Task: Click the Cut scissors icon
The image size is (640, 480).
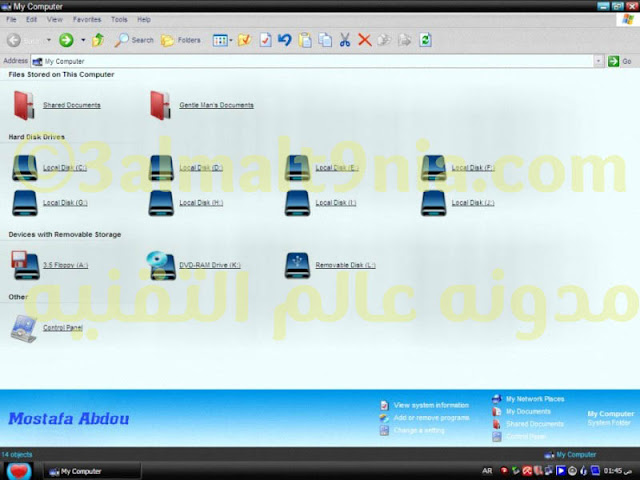Action: click(x=345, y=40)
